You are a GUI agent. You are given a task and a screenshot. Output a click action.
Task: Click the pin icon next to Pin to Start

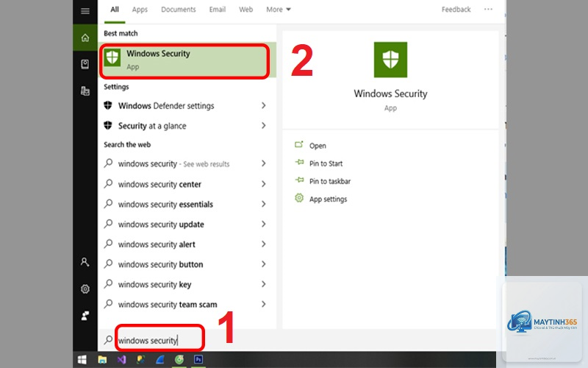(299, 162)
